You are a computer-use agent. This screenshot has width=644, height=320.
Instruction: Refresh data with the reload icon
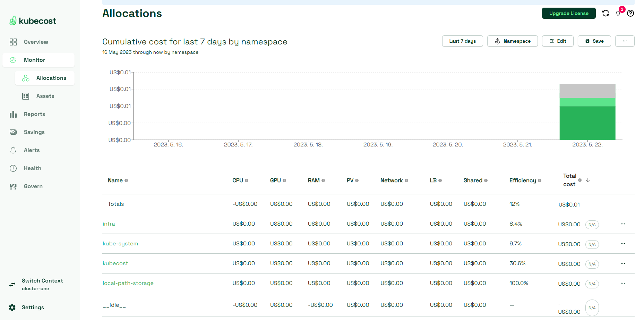[x=606, y=13]
